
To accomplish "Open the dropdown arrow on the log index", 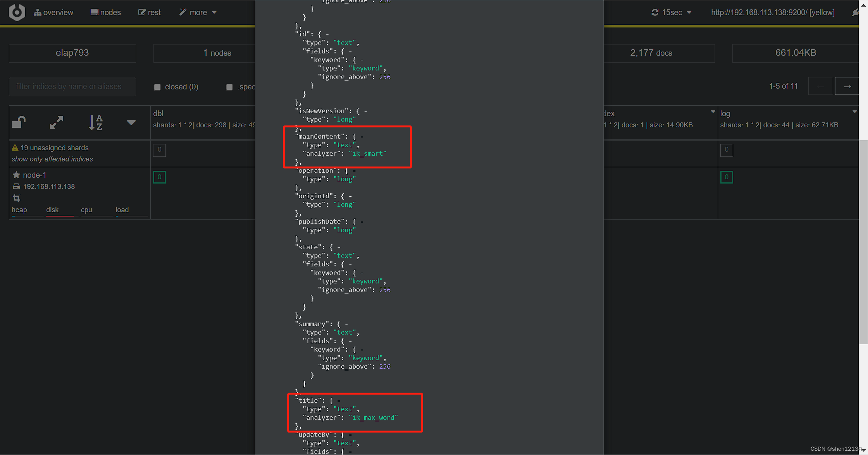I will (x=855, y=111).
